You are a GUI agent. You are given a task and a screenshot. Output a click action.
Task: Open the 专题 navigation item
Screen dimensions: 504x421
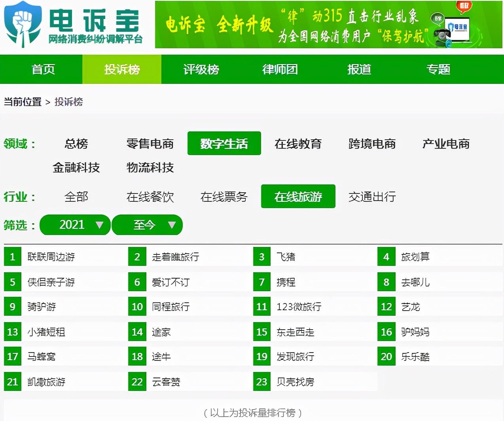(438, 69)
